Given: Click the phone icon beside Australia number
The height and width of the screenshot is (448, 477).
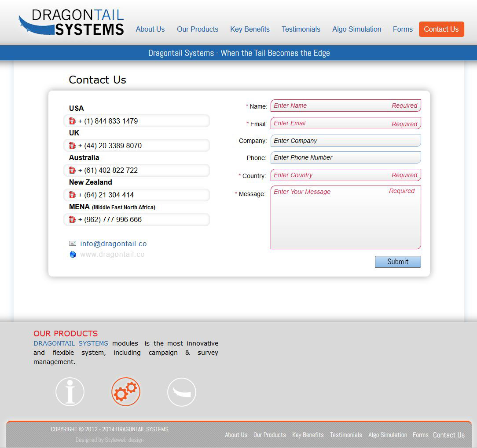Looking at the screenshot, I should click(x=73, y=170).
